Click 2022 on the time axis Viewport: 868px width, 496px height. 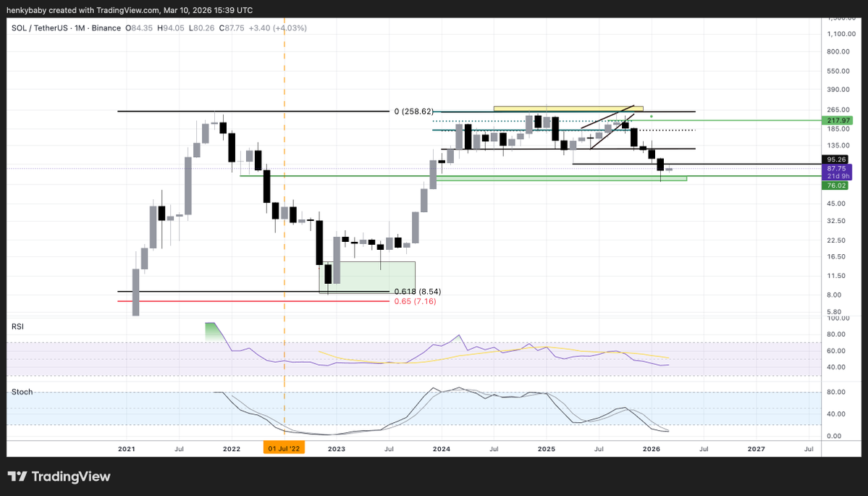(x=232, y=448)
